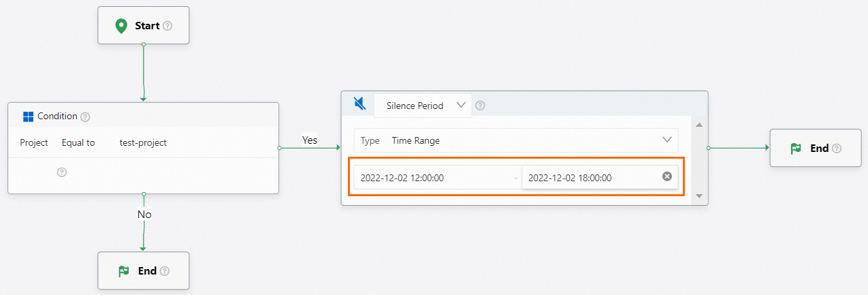Screen dimensions: 868x295
Task: Open the Silence Period action dropdown
Action: [423, 106]
